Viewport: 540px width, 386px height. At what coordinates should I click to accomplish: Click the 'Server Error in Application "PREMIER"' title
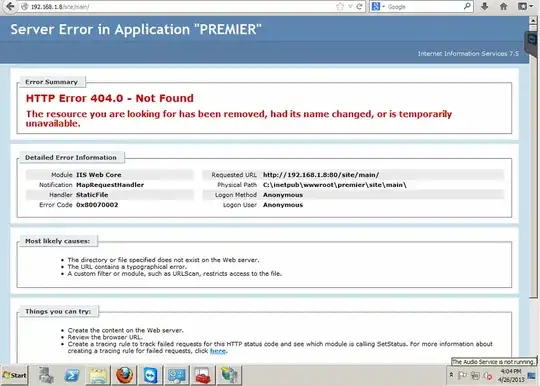136,29
